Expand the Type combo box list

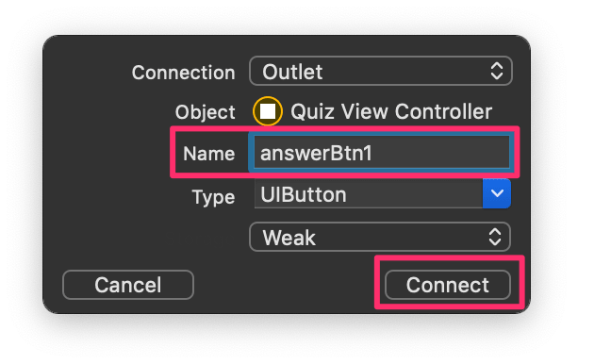(497, 193)
